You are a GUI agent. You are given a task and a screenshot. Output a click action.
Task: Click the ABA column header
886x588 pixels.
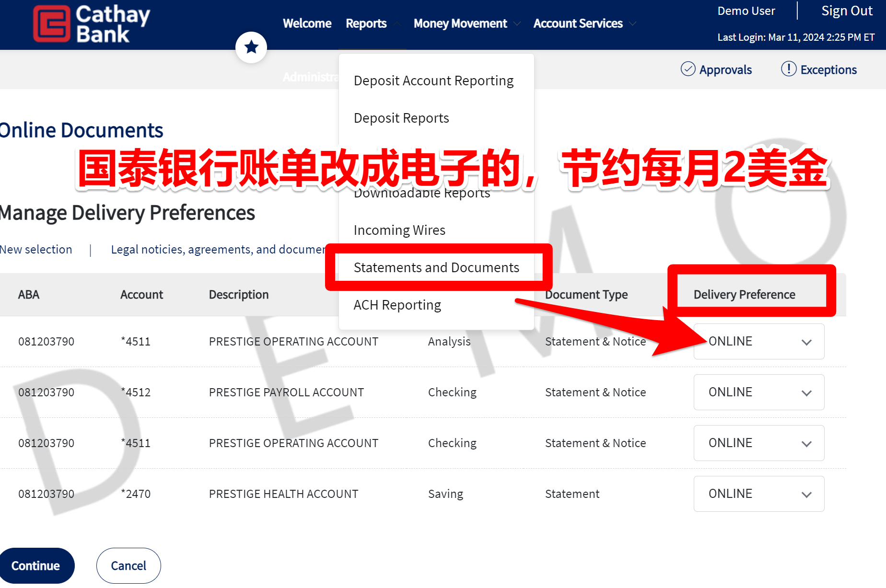tap(29, 294)
